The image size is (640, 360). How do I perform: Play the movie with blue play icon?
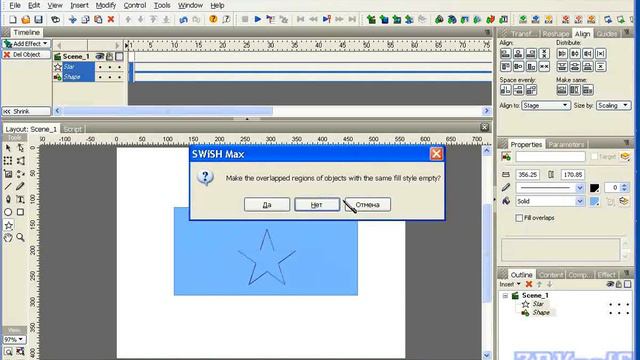258,19
